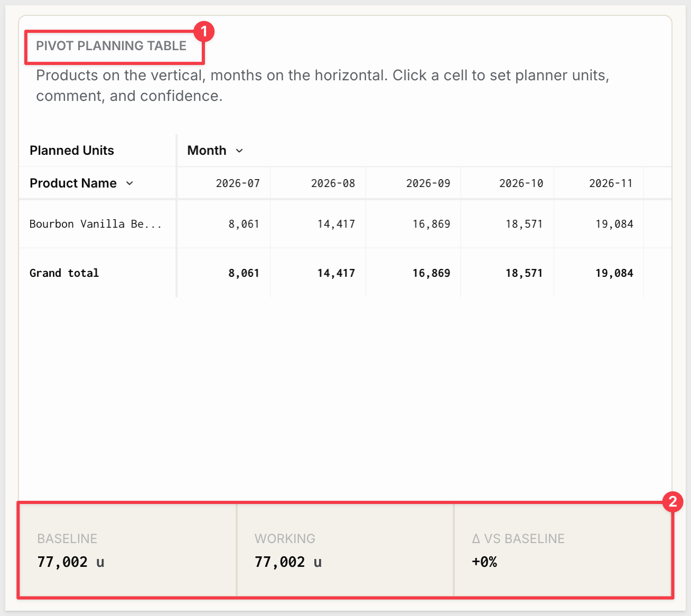Open the Month column dropdown chevron

tap(239, 151)
